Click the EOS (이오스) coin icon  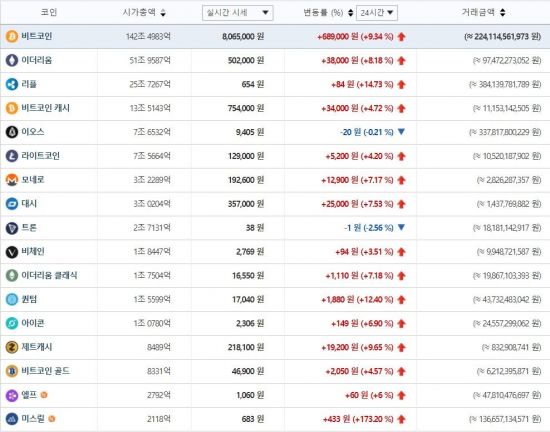[12, 132]
